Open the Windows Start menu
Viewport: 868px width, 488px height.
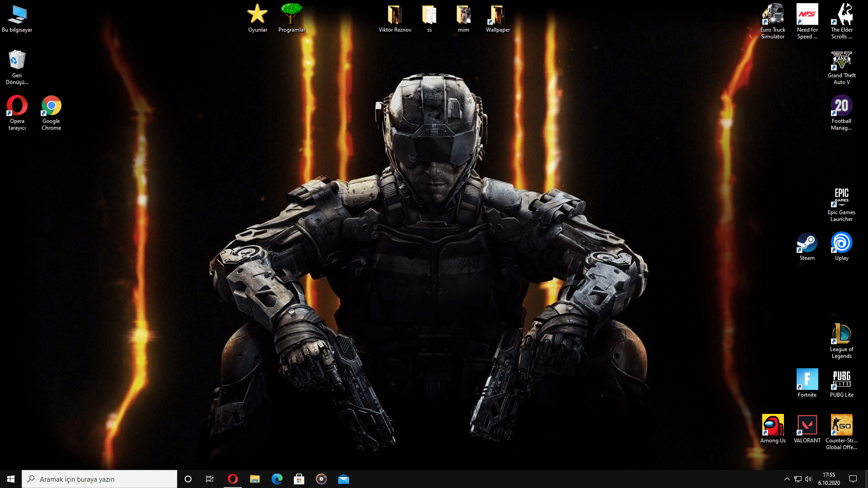(x=11, y=479)
